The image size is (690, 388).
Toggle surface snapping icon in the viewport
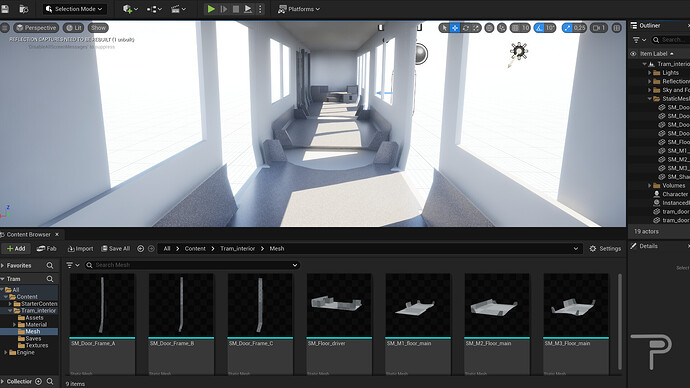(502, 28)
